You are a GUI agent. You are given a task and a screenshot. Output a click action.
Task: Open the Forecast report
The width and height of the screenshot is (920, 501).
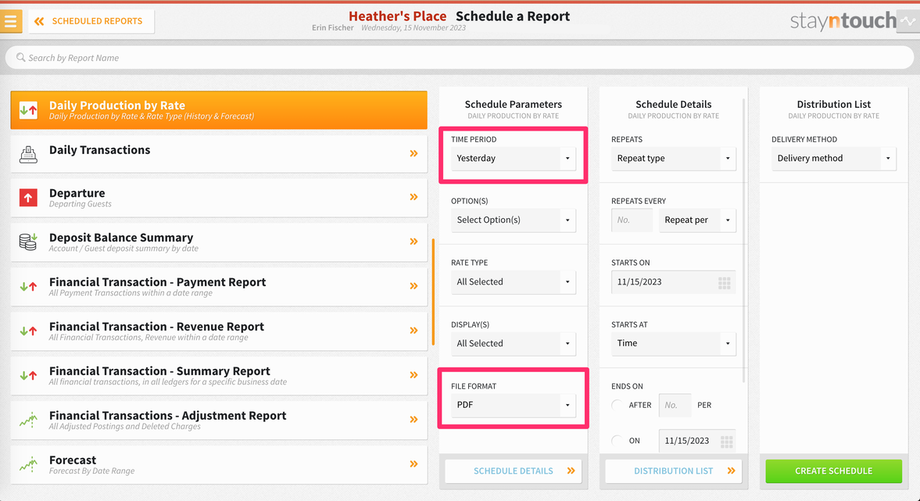[x=219, y=465]
